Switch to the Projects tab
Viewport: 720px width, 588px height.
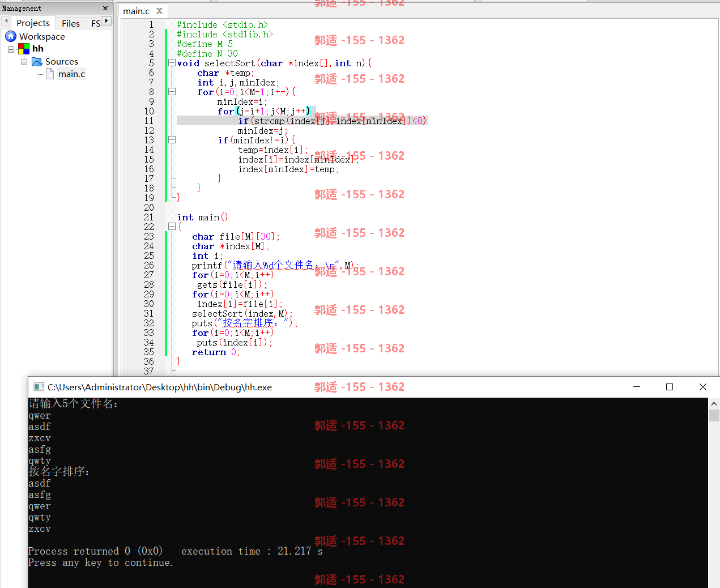click(x=33, y=23)
